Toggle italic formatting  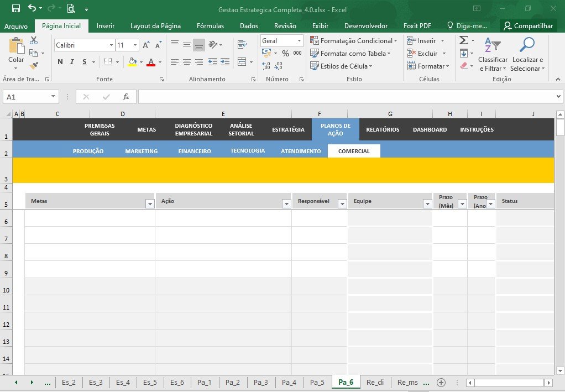(x=72, y=62)
